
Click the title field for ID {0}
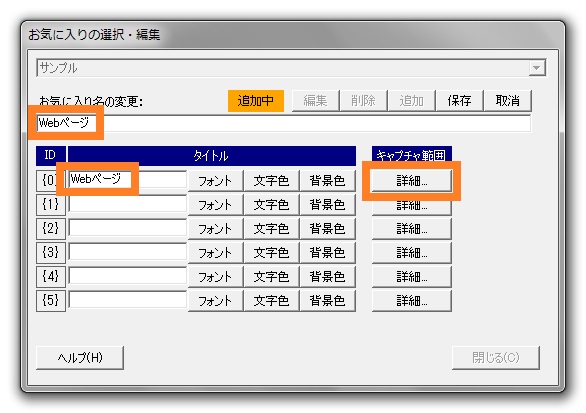pos(127,179)
